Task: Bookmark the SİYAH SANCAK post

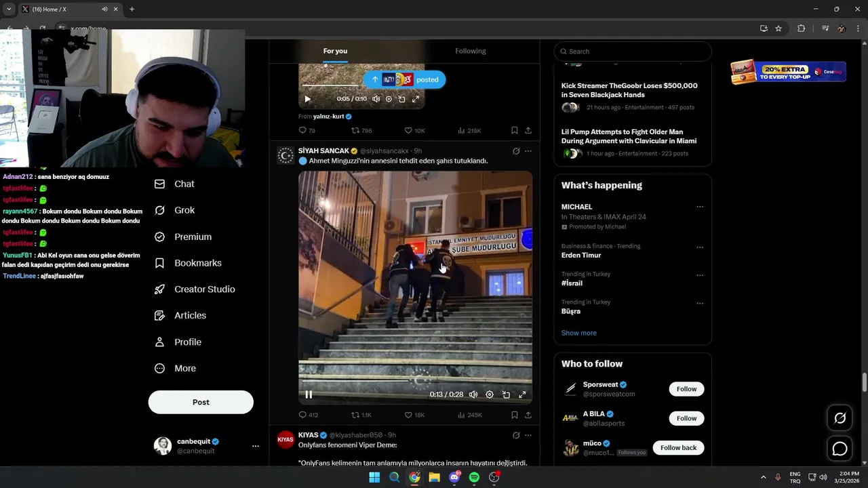Action: [x=515, y=415]
